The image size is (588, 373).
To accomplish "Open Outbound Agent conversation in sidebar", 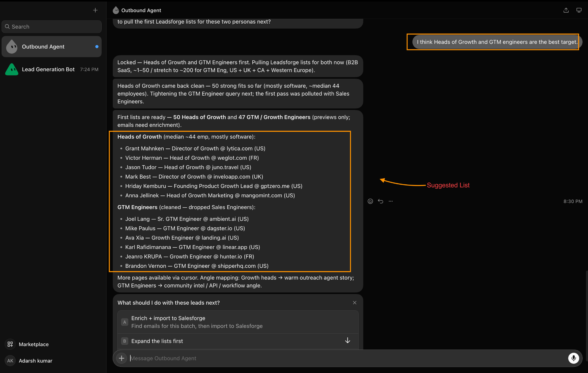I will pyautogui.click(x=52, y=47).
